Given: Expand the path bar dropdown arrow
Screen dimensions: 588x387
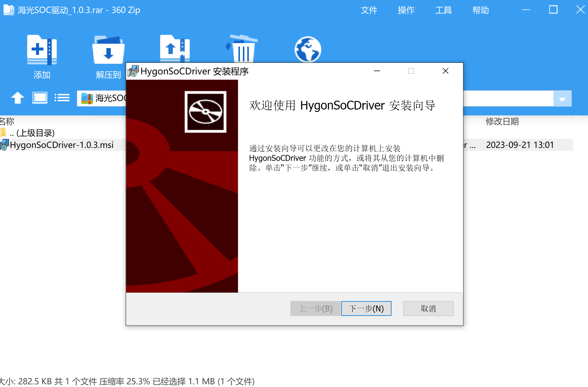Looking at the screenshot, I should click(562, 99).
